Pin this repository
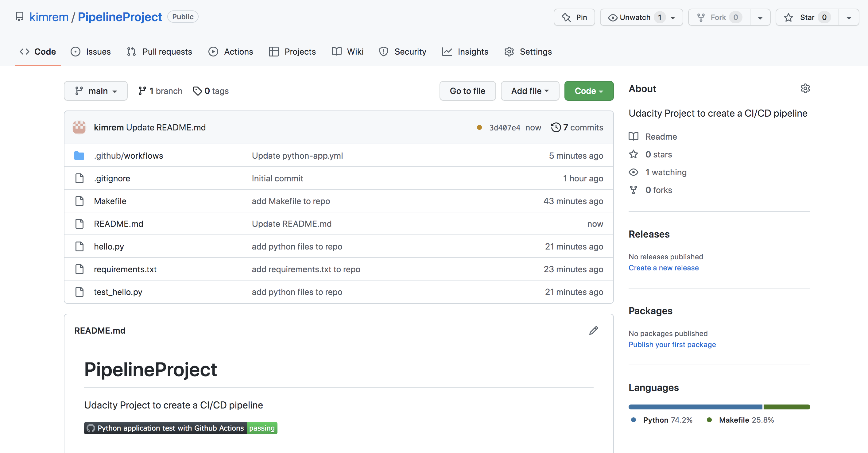 pyautogui.click(x=574, y=17)
